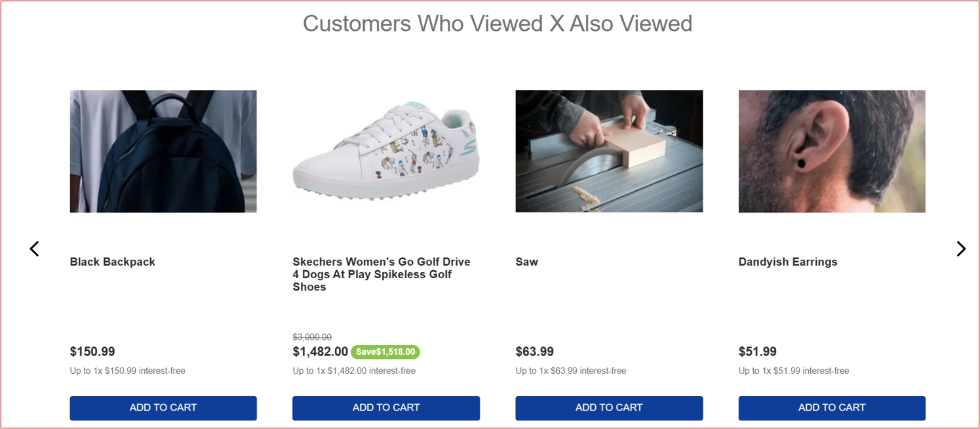Add the Skechers golf shoes to cart
This screenshot has width=980, height=429.
tap(386, 408)
